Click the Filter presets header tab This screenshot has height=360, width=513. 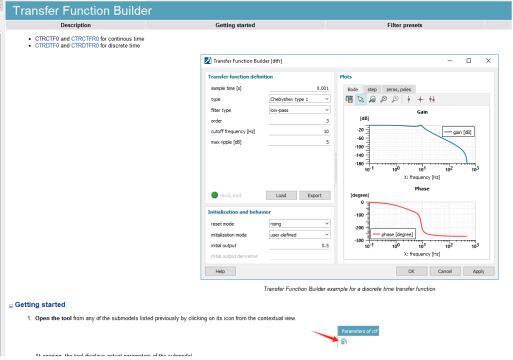click(x=404, y=25)
